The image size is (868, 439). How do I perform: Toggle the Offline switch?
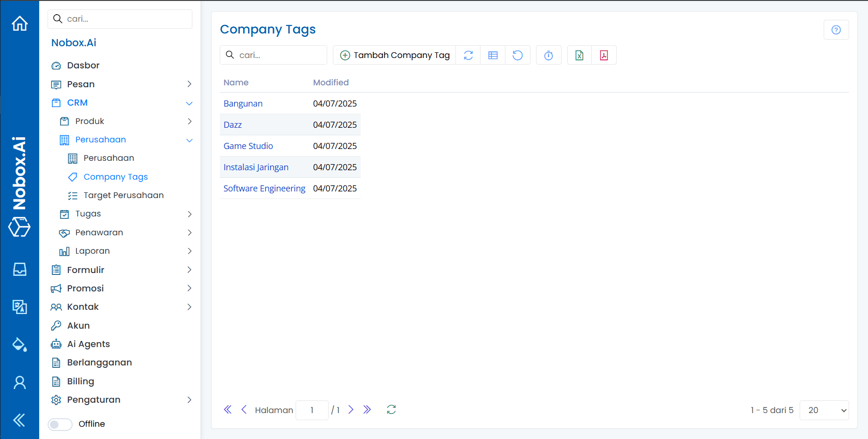(60, 424)
